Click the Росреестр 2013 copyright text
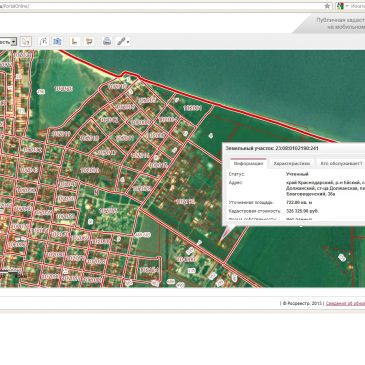Viewport: 365px width, 365px height. pos(302,303)
